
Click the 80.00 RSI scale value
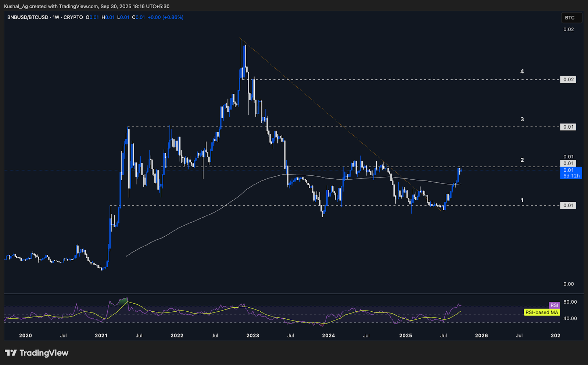pyautogui.click(x=570, y=302)
